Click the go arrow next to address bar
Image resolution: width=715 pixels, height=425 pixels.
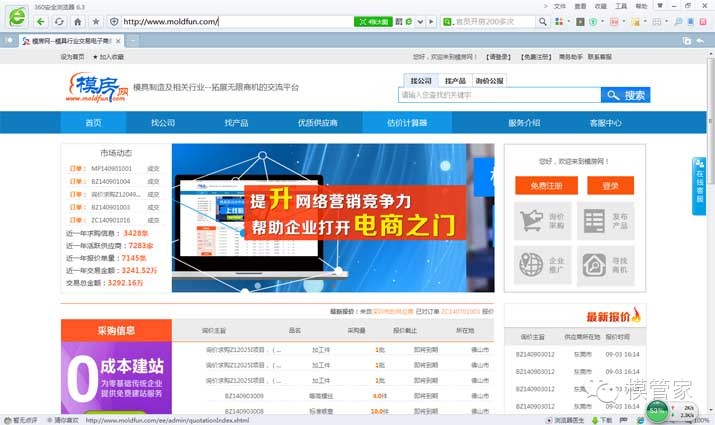pos(431,21)
